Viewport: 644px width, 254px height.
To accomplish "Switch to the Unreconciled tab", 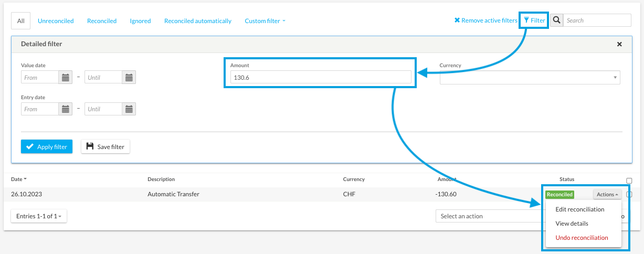I will click(x=56, y=21).
